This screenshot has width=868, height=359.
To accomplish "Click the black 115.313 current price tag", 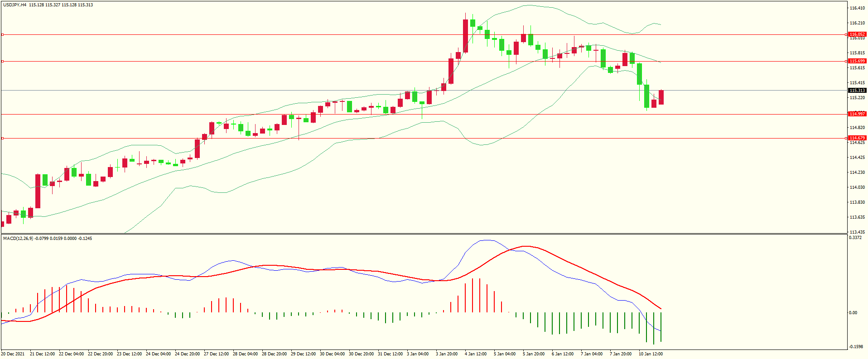I will 857,91.
